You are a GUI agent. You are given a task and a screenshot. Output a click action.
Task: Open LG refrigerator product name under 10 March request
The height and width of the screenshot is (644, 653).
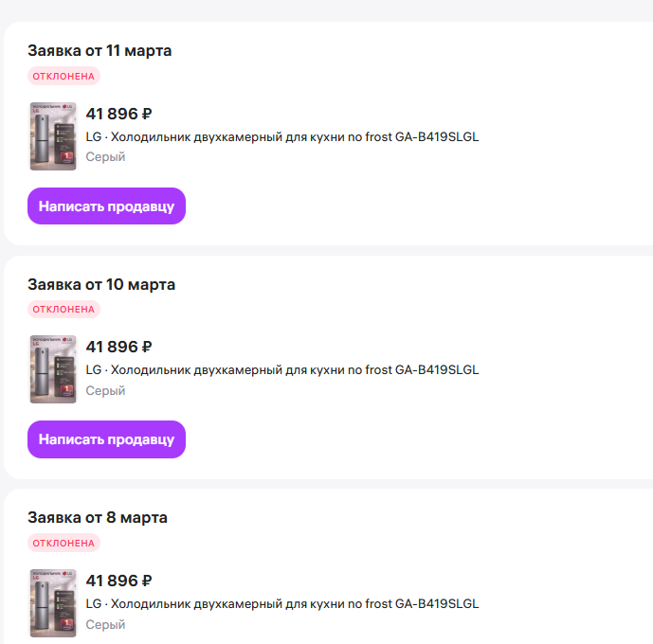click(282, 369)
